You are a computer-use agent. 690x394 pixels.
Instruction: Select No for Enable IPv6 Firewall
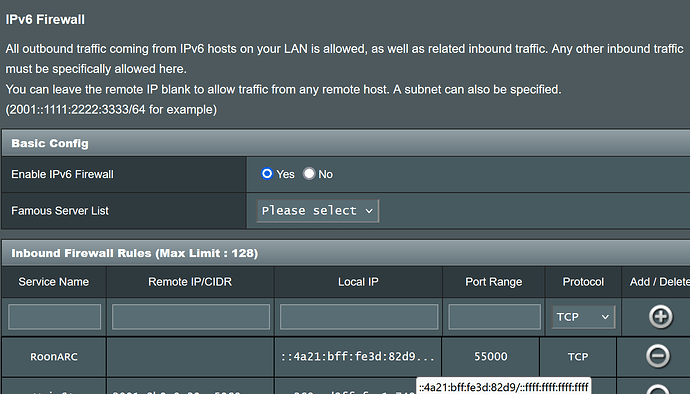309,173
